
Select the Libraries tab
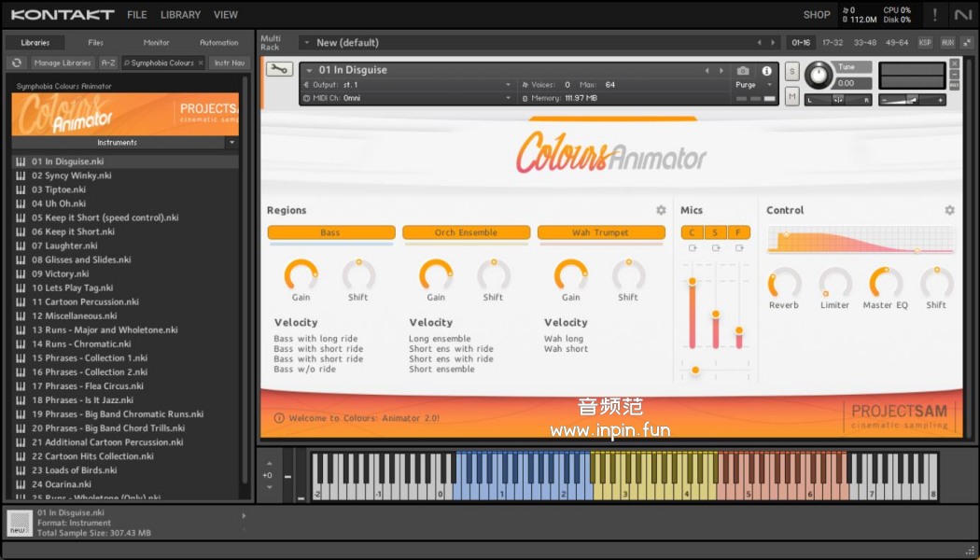tap(35, 43)
